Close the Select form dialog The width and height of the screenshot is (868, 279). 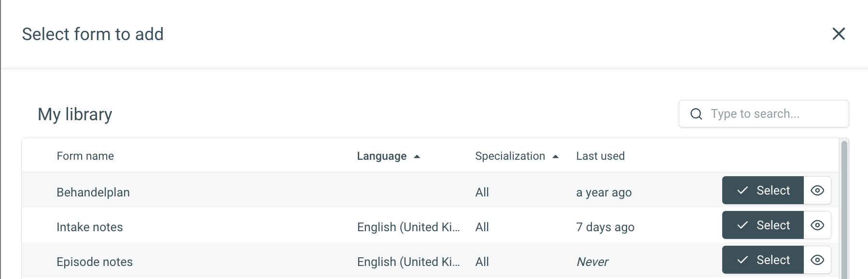839,34
